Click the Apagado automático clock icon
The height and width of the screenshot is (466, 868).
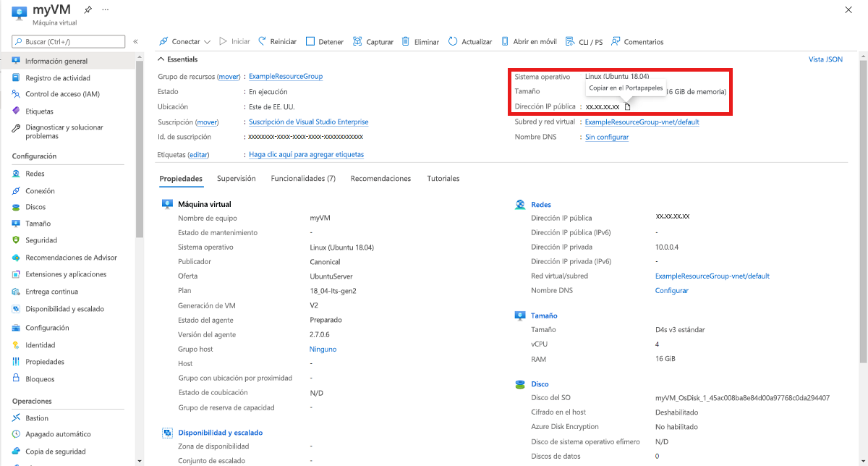click(x=16, y=434)
